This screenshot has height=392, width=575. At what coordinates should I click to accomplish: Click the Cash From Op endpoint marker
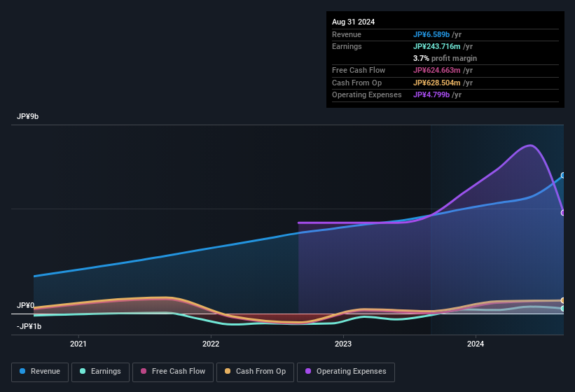(563, 300)
